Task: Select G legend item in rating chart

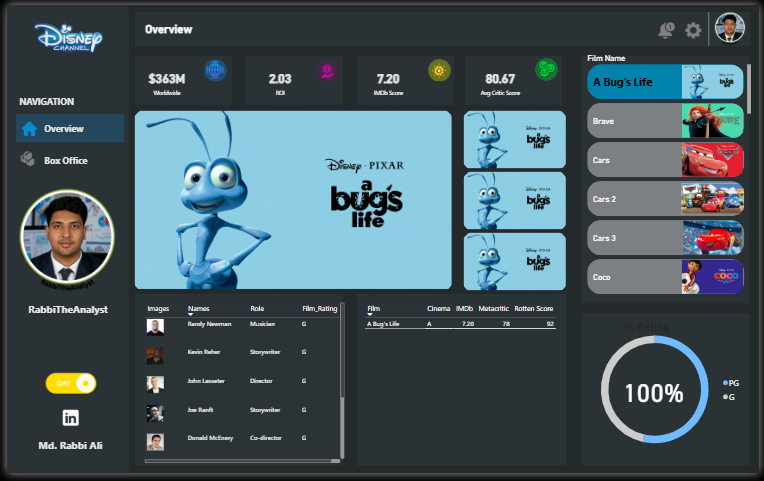Action: [729, 397]
